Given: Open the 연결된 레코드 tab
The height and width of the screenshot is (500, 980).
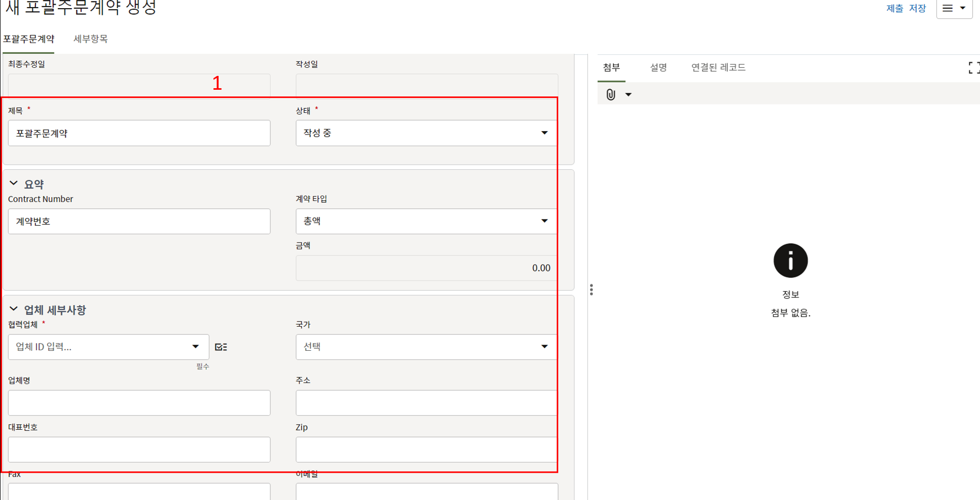Looking at the screenshot, I should coord(718,68).
